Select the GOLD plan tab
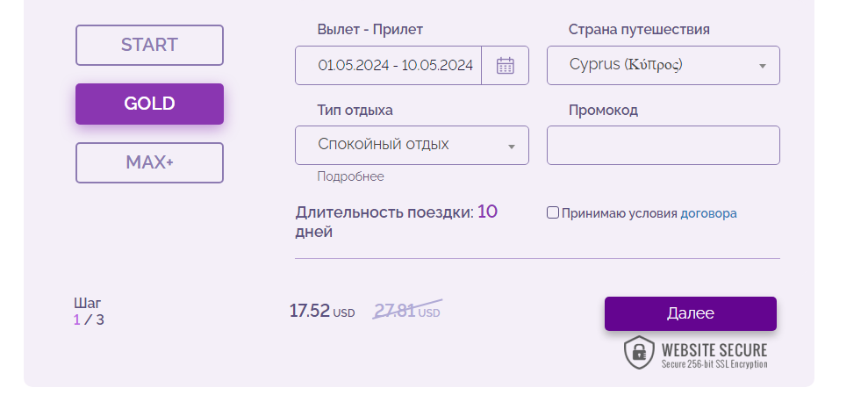 click(149, 104)
